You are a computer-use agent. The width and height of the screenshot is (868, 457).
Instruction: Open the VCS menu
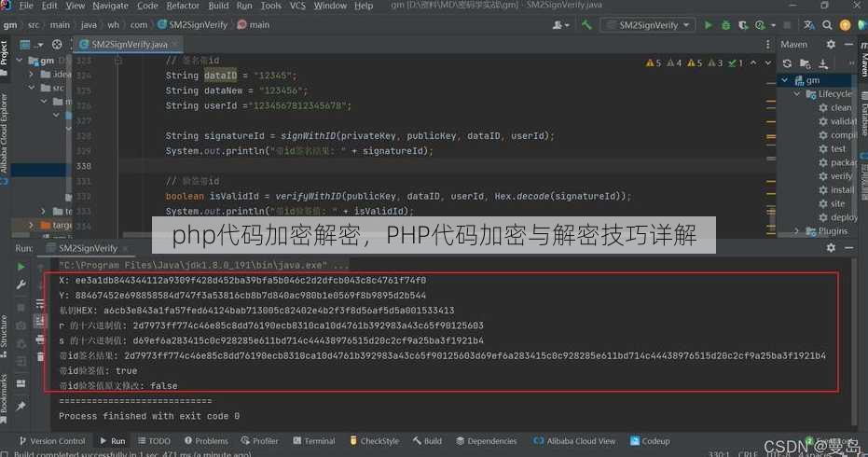pyautogui.click(x=297, y=6)
